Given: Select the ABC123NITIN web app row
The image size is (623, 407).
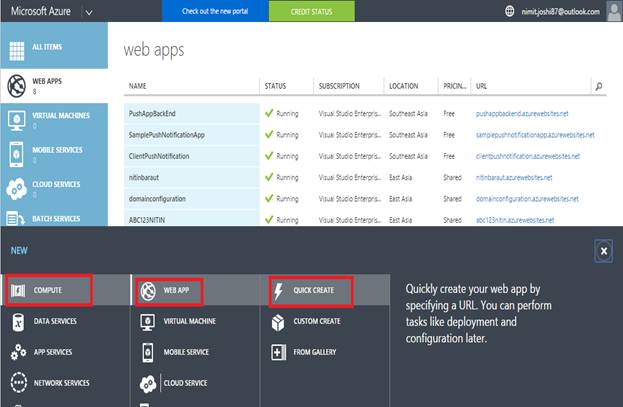Looking at the screenshot, I should click(x=365, y=219).
